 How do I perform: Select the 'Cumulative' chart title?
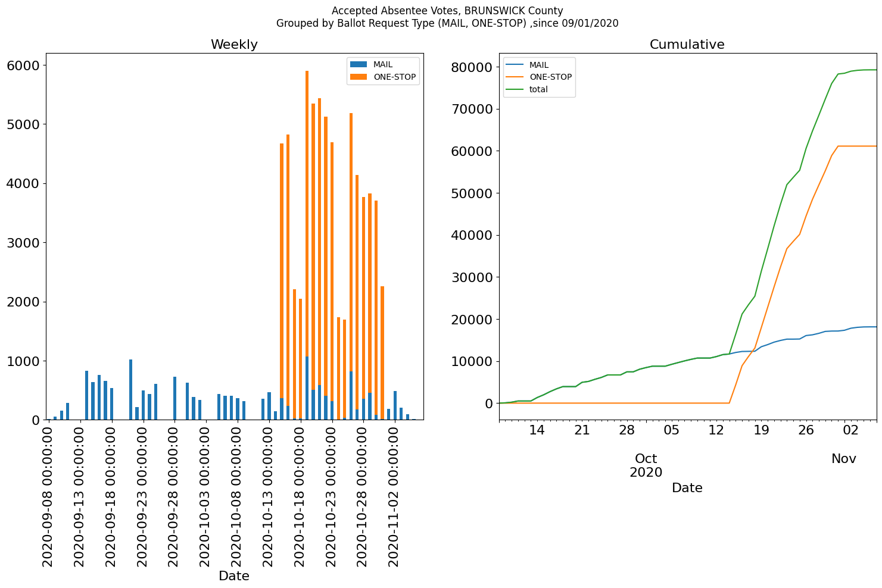coord(687,45)
